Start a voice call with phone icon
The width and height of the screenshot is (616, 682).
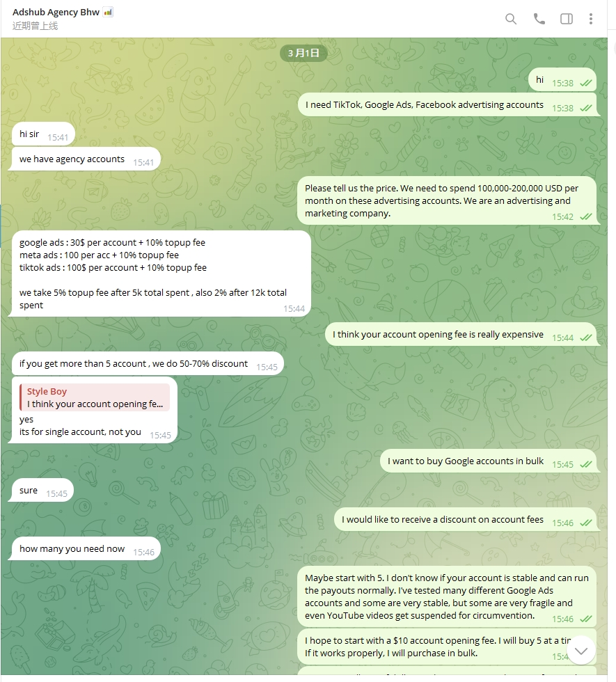[x=539, y=19]
